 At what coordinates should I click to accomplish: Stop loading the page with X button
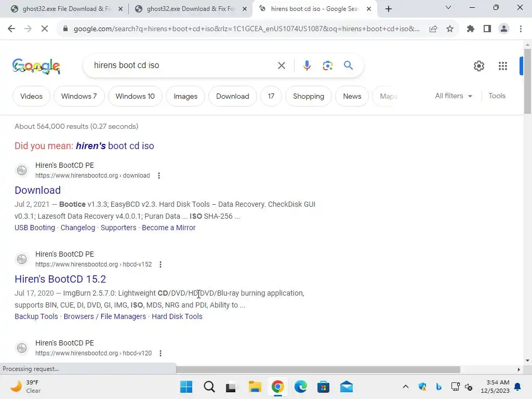tap(45, 29)
